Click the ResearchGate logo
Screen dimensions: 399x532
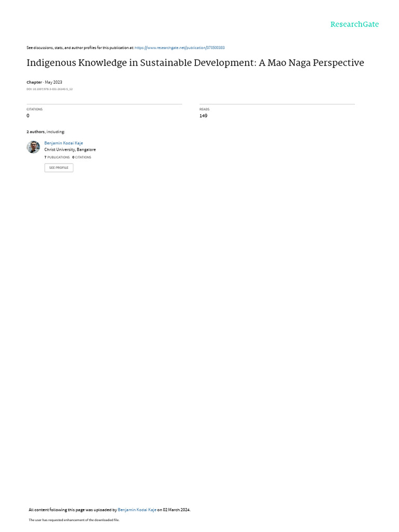(354, 24)
